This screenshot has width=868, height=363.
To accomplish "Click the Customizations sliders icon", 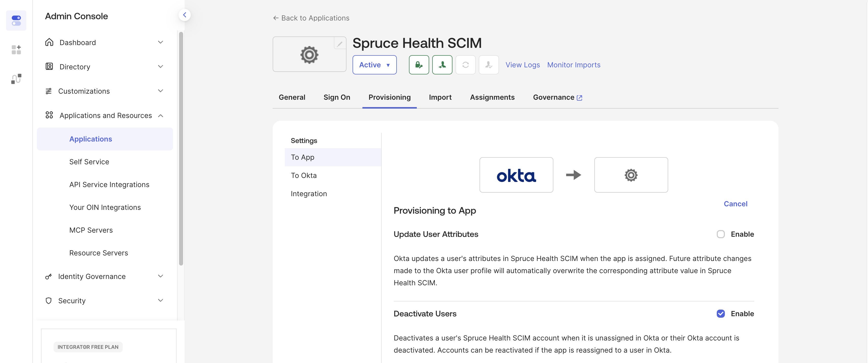I will point(49,91).
